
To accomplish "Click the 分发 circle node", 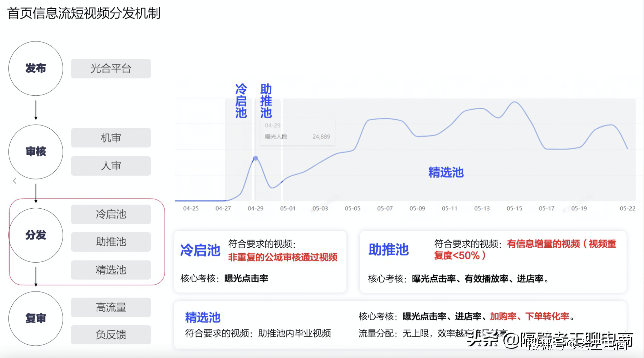I will point(36,235).
